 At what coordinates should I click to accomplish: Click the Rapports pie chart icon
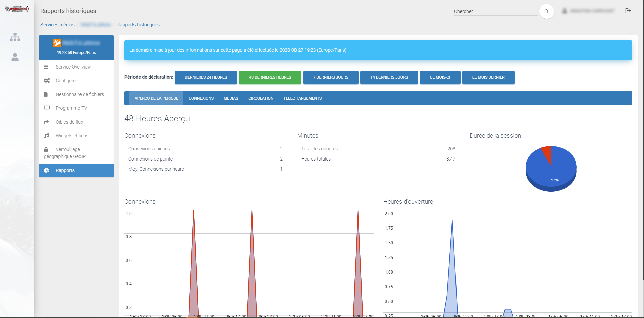tap(46, 170)
